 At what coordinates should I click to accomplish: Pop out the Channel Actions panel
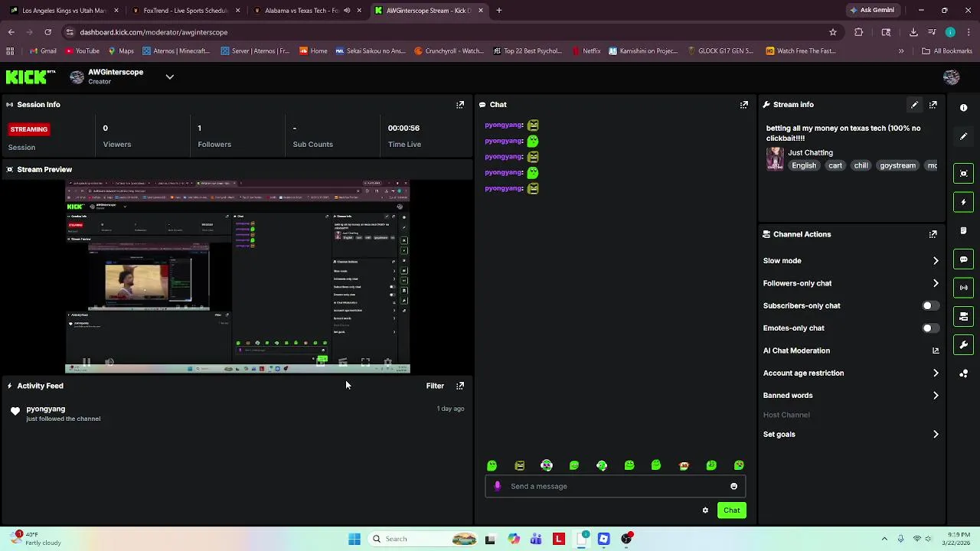[x=933, y=234]
